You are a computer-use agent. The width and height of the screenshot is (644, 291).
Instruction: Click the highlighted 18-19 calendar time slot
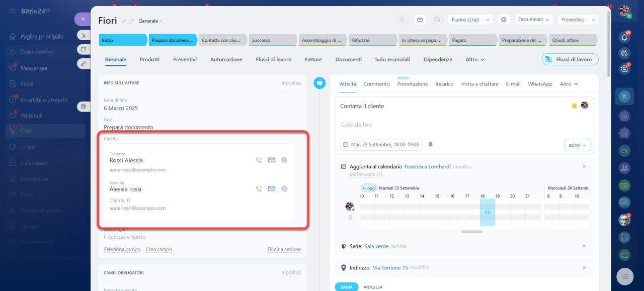pyautogui.click(x=487, y=212)
